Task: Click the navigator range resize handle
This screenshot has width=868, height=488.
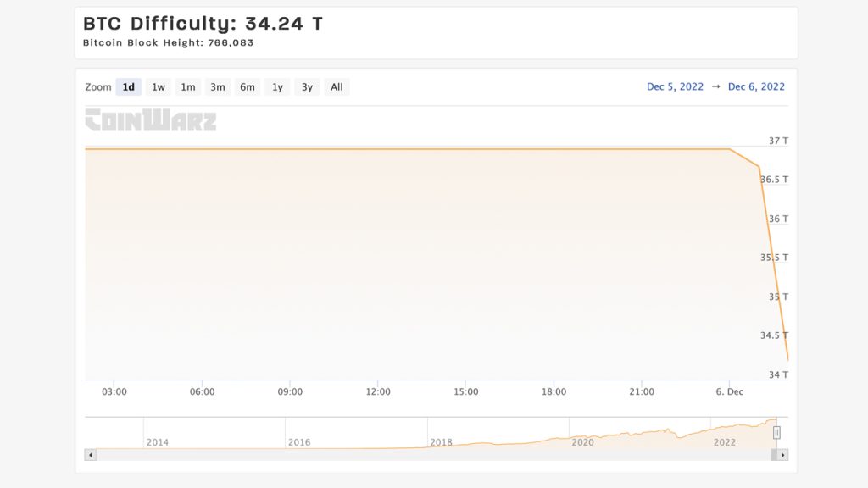Action: pos(776,432)
